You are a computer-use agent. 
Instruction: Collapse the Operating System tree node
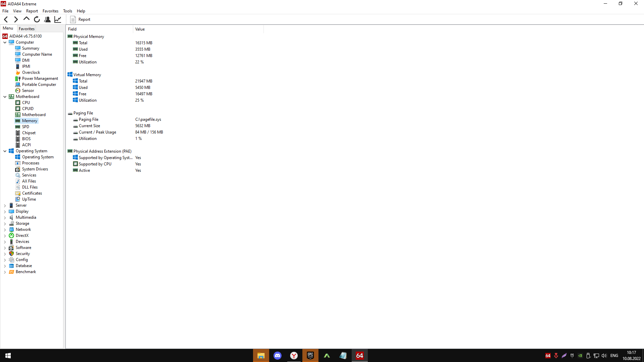(x=5, y=151)
